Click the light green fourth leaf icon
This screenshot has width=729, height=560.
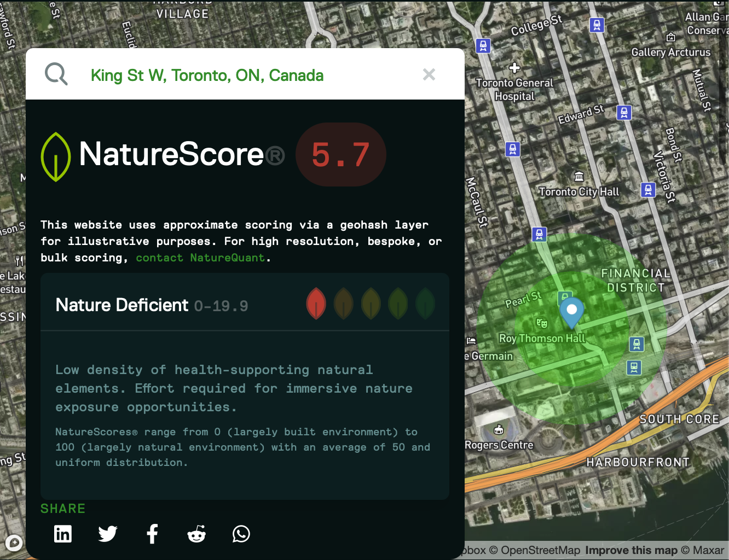click(398, 304)
